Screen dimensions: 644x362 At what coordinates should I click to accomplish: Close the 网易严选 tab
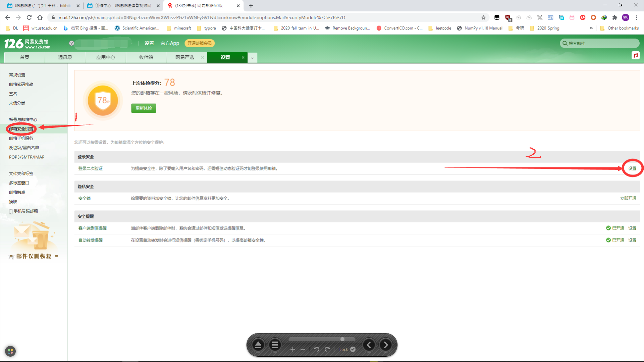pos(203,57)
